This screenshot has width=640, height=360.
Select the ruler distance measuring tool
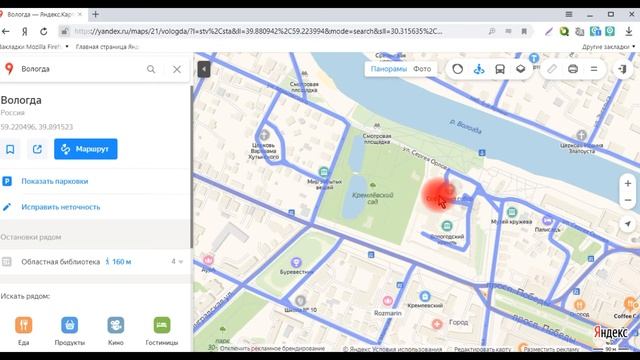click(551, 69)
